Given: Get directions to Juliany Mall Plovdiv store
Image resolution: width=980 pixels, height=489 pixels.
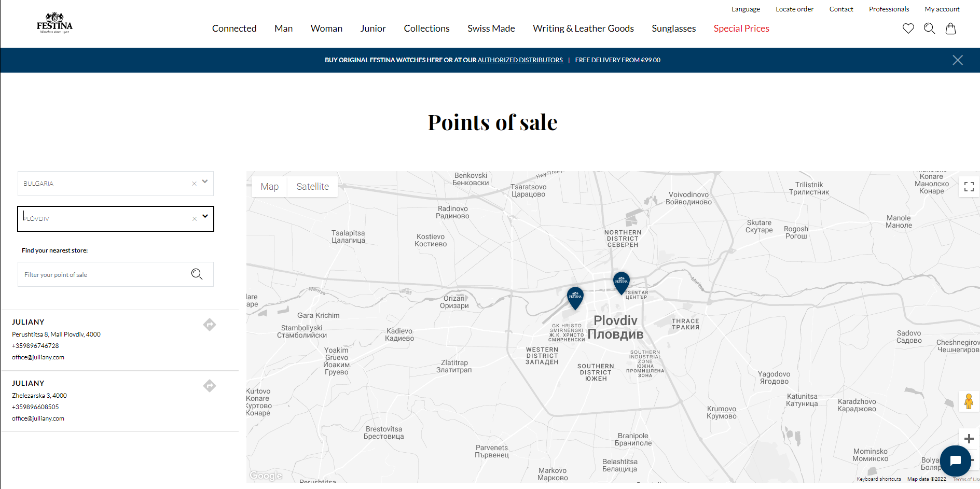Looking at the screenshot, I should click(210, 325).
